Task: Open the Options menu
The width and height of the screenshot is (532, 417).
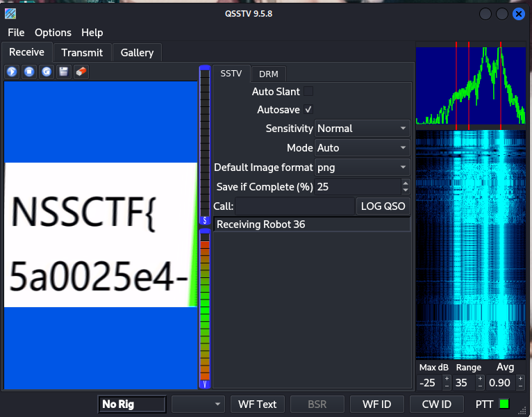Action: click(x=53, y=33)
